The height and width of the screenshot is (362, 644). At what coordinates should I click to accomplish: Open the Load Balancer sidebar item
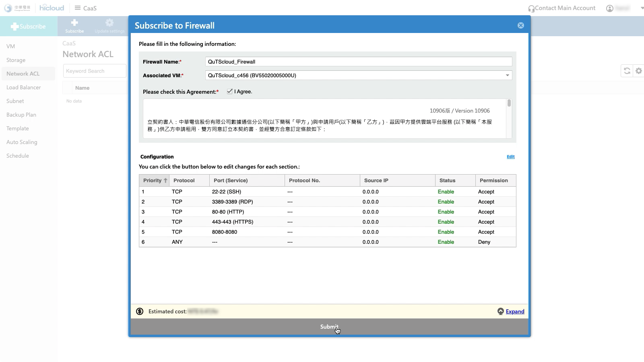click(23, 87)
